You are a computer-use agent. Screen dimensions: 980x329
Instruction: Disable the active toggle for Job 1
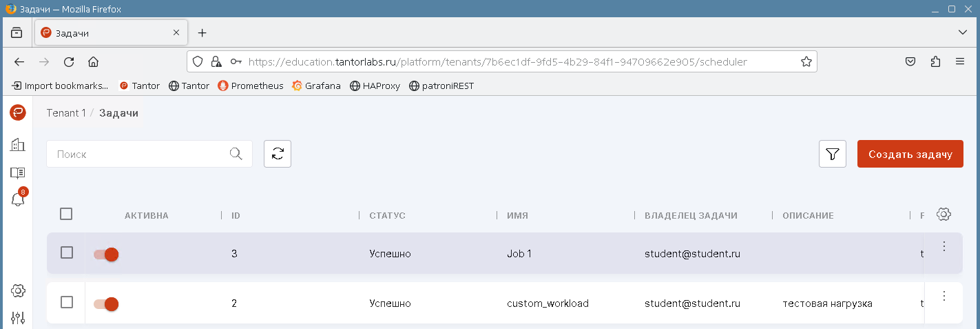[x=106, y=254]
